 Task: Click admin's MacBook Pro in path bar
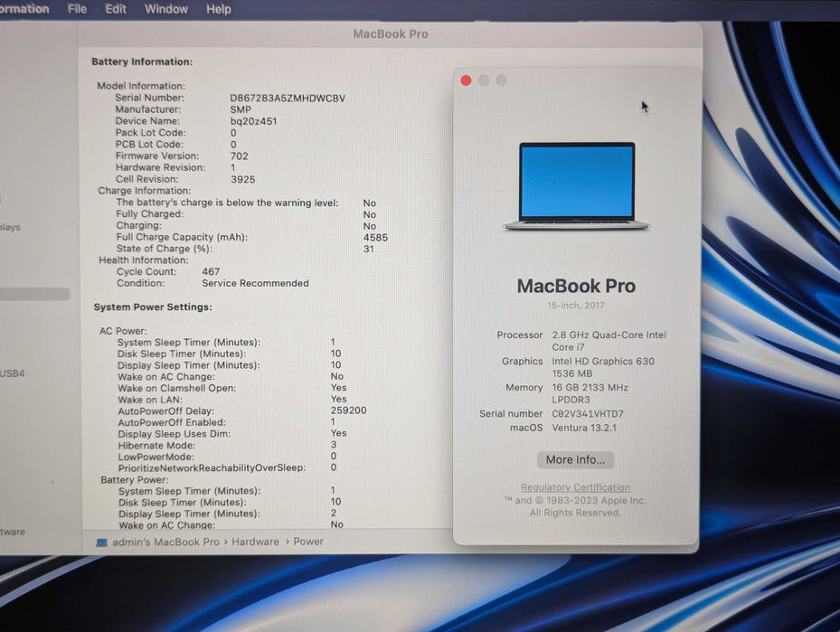pyautogui.click(x=166, y=542)
